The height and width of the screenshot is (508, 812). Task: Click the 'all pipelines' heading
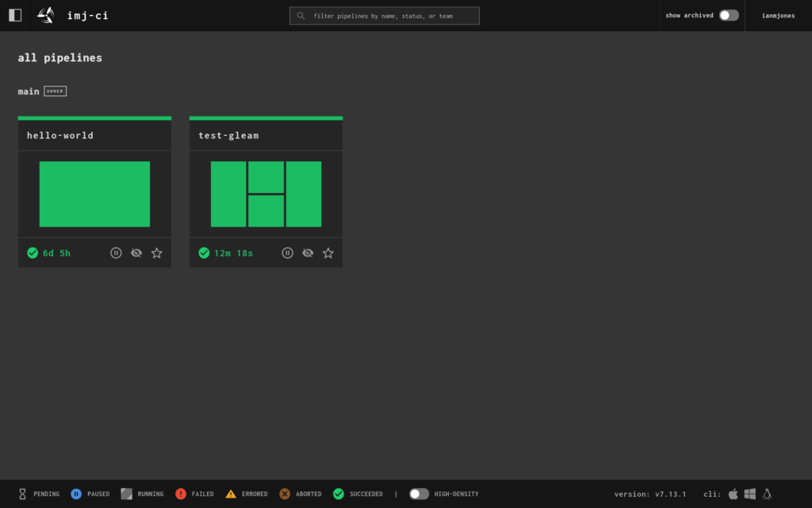click(x=60, y=57)
